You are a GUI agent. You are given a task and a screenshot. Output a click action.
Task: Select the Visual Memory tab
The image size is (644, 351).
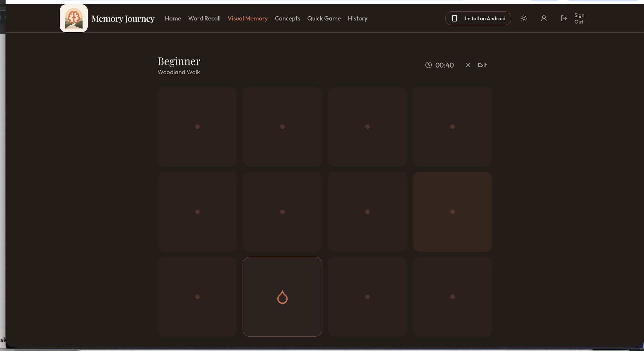click(x=248, y=18)
